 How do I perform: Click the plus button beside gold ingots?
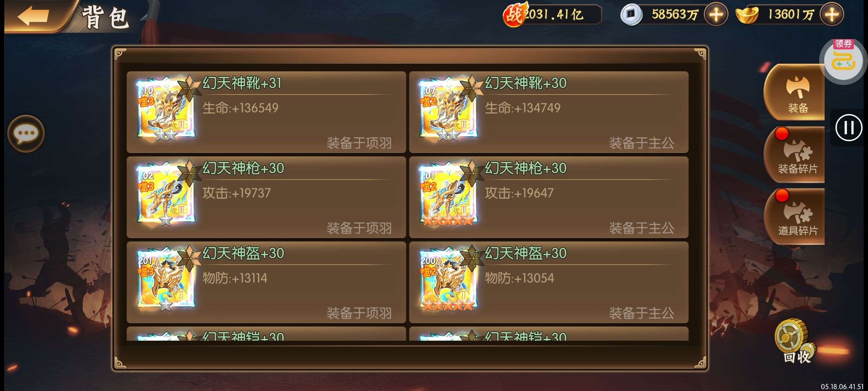[x=832, y=14]
